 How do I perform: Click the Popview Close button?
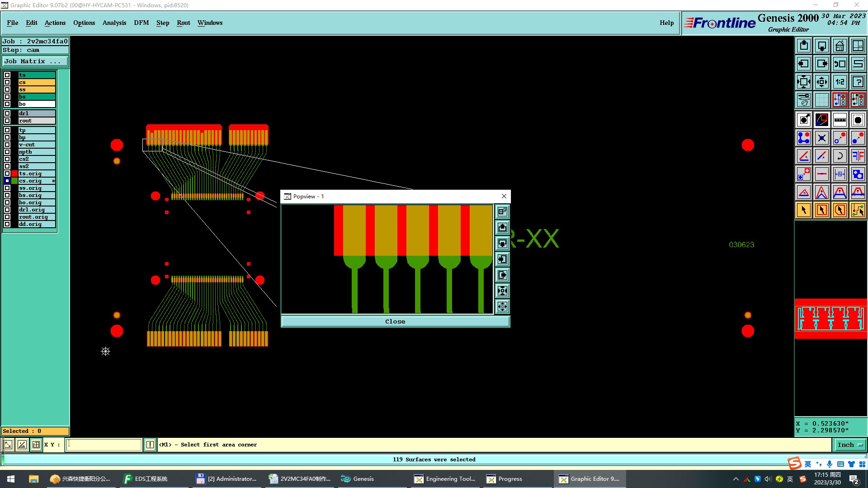tap(395, 321)
